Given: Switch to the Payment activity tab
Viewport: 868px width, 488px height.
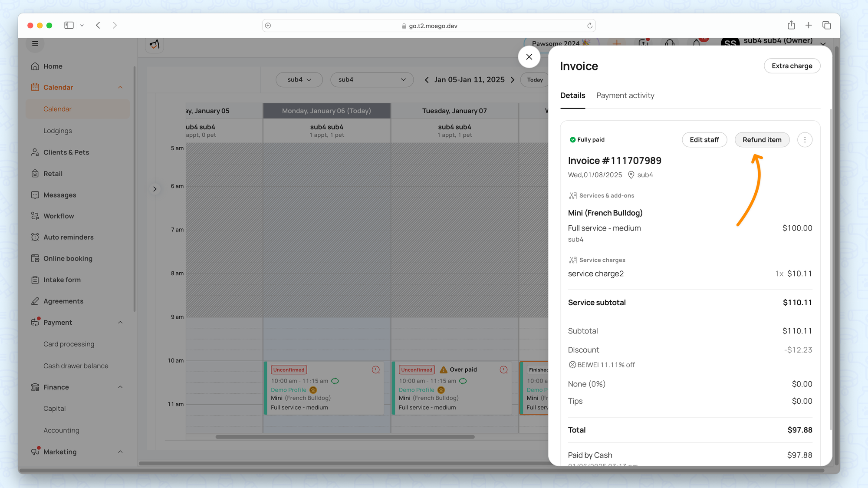Looking at the screenshot, I should [625, 96].
